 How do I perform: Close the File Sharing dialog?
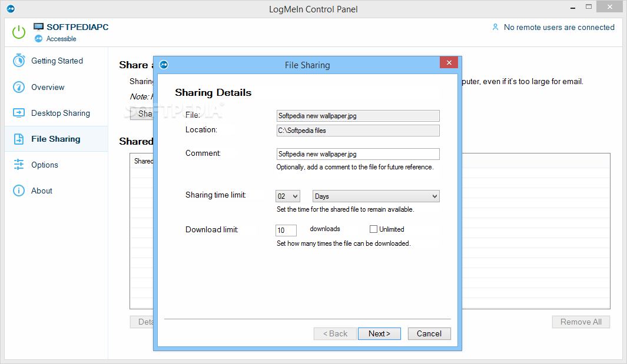pyautogui.click(x=449, y=63)
